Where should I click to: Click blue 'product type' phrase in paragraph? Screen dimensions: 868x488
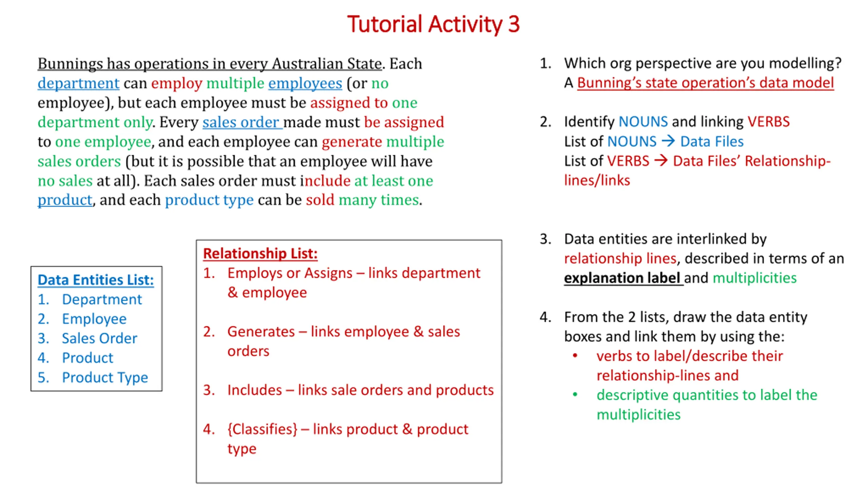pos(209,200)
